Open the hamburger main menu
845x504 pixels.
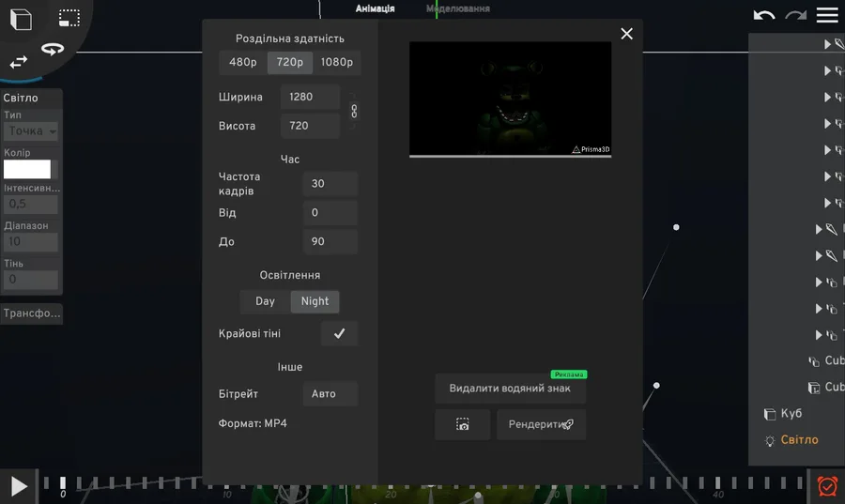[827, 15]
